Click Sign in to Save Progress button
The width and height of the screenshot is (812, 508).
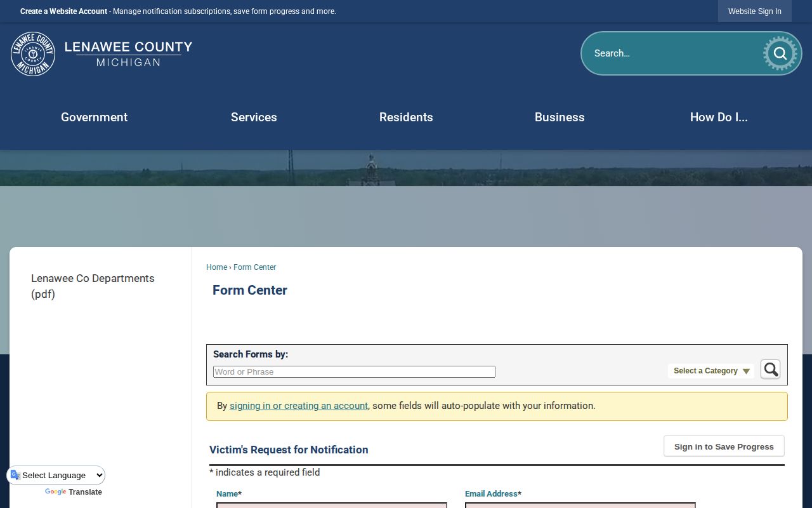[724, 446]
